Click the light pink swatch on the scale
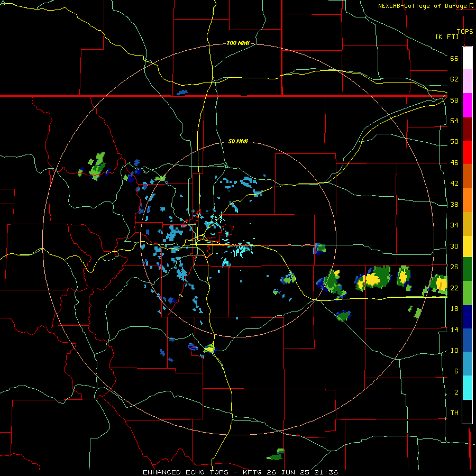476x476 pixels. pyautogui.click(x=467, y=81)
